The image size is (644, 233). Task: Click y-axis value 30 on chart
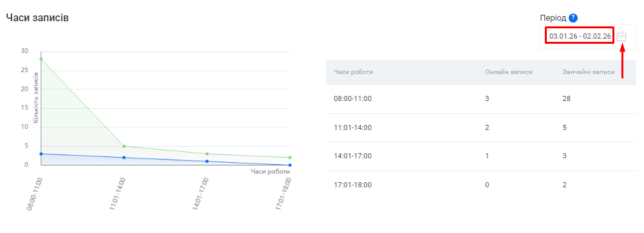click(x=24, y=51)
